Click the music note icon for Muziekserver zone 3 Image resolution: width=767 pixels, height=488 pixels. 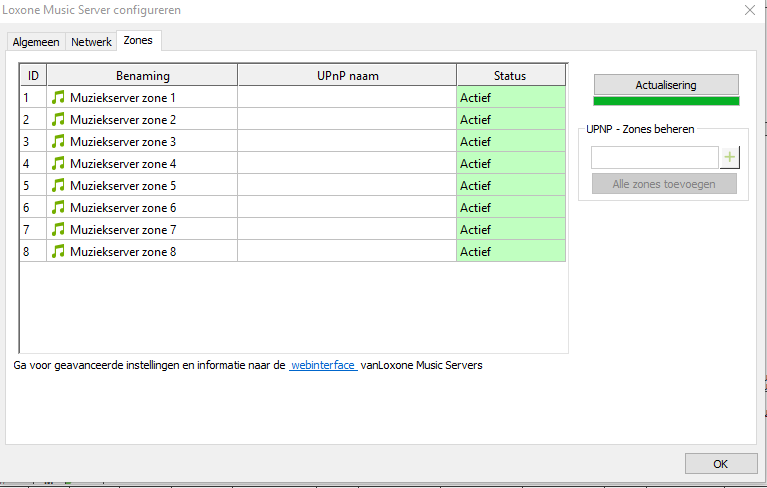tap(58, 141)
